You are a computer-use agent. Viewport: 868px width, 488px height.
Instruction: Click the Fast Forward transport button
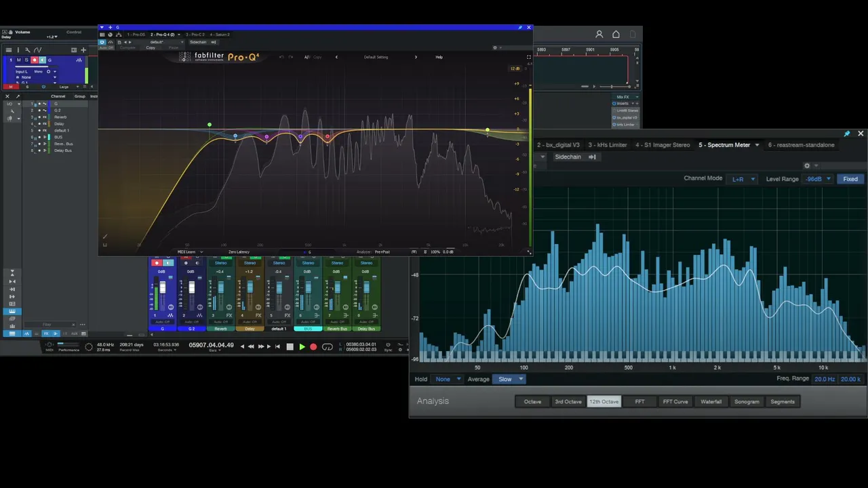pos(260,346)
